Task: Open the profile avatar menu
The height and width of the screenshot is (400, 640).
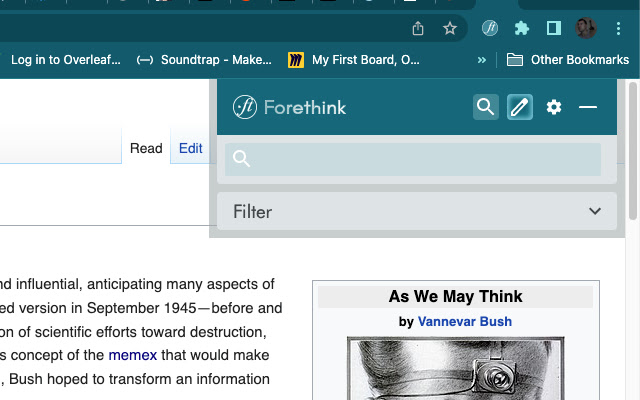Action: [586, 28]
